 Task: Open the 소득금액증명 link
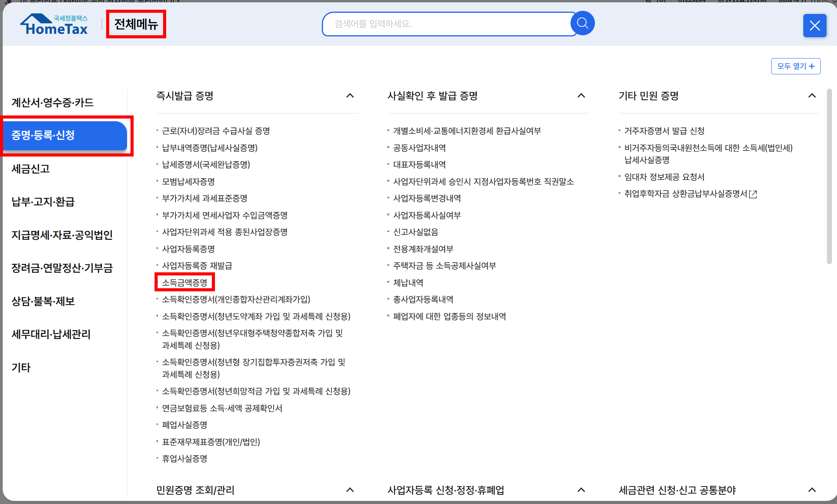[185, 283]
